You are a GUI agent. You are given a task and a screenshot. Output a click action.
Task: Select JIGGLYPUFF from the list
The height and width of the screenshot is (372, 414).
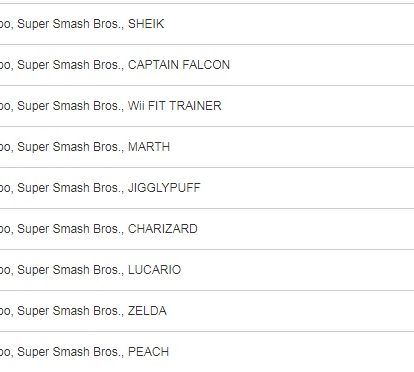pos(207,188)
